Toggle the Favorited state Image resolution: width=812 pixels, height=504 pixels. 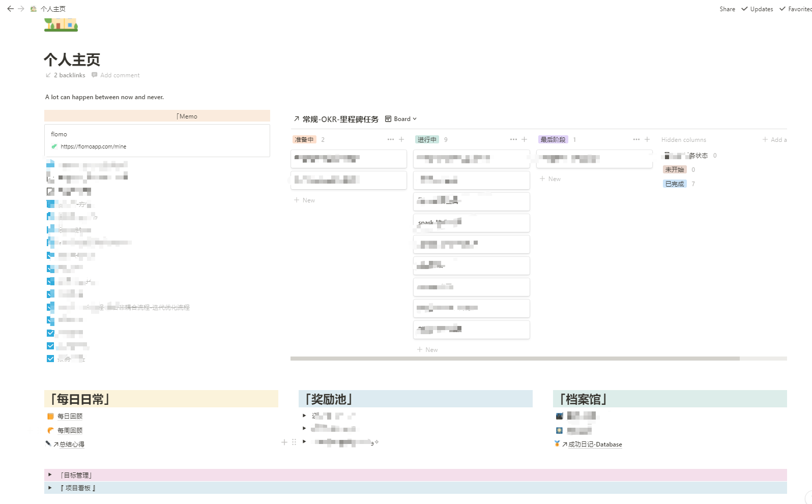tap(796, 9)
